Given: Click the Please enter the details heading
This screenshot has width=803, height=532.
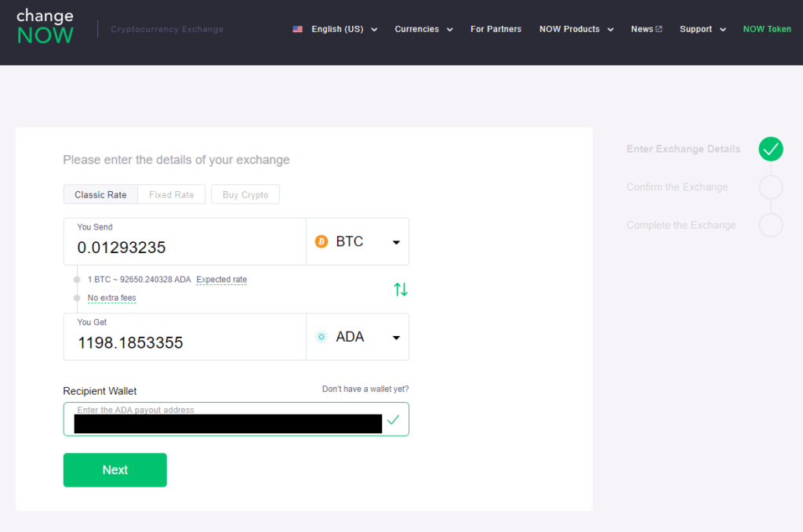Looking at the screenshot, I should (x=176, y=160).
